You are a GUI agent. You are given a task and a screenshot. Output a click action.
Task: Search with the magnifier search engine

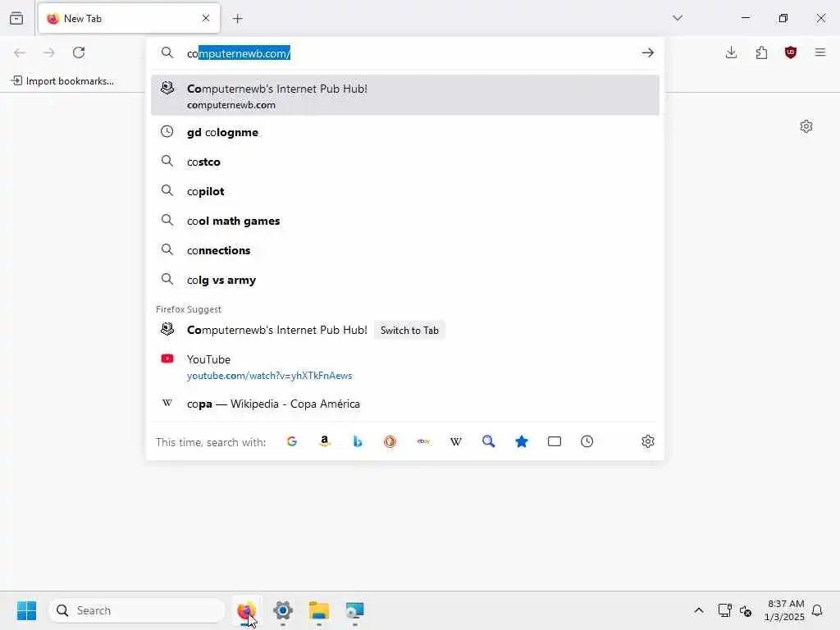[x=489, y=441]
